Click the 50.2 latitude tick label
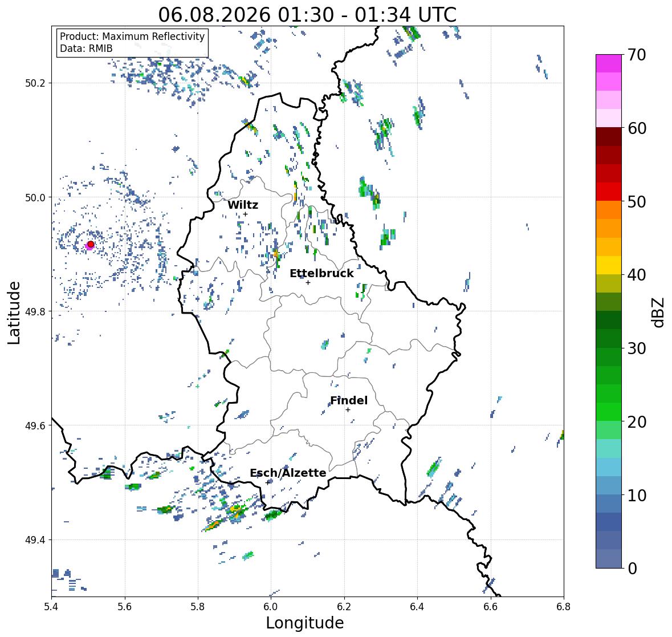The height and width of the screenshot is (637, 672). pyautogui.click(x=35, y=83)
